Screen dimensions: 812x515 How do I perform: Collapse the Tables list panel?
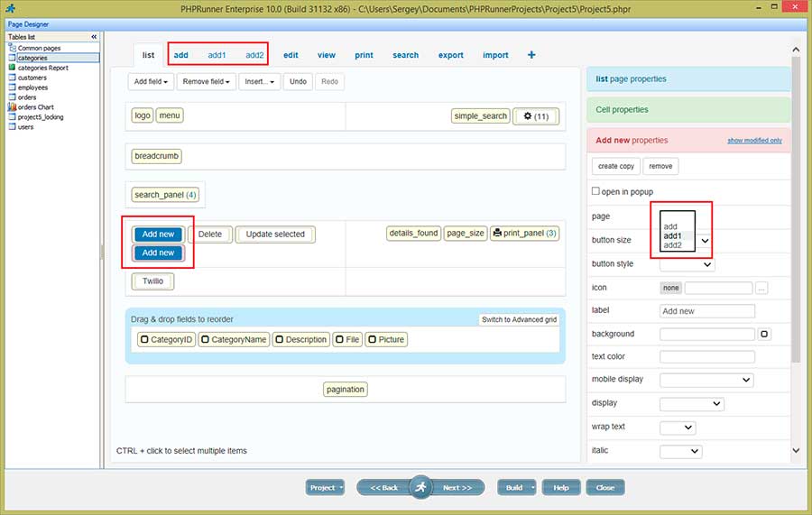tap(94, 37)
